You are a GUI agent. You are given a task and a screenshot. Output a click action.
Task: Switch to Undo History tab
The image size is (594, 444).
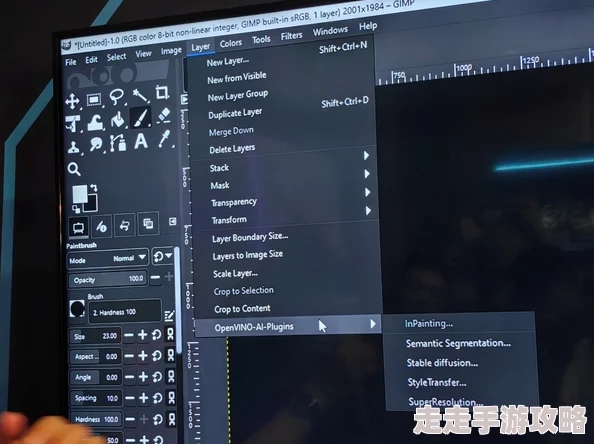tap(124, 225)
